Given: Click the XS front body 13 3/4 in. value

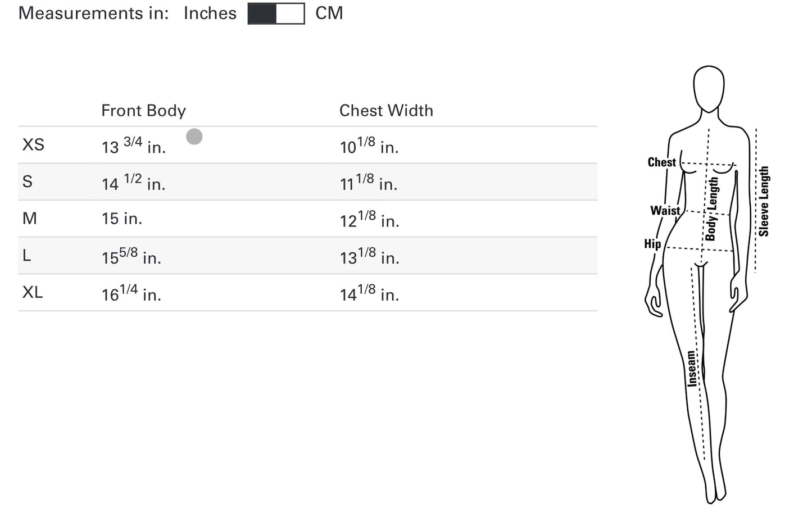Looking at the screenshot, I should tap(133, 146).
